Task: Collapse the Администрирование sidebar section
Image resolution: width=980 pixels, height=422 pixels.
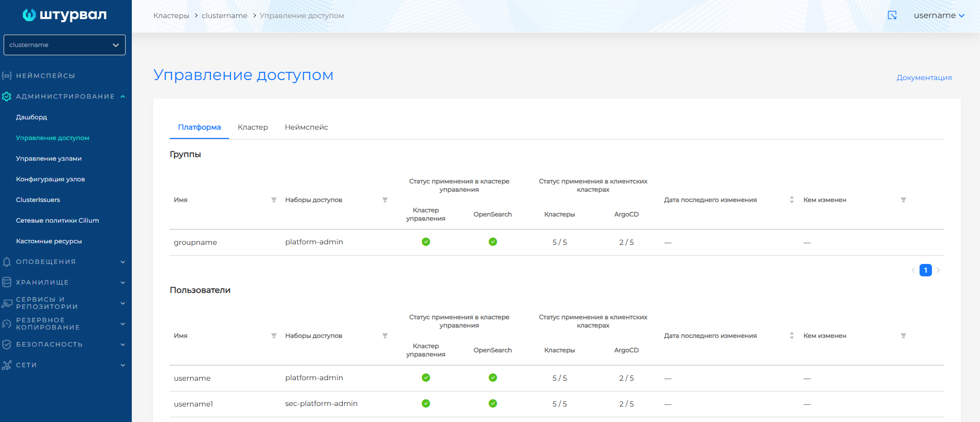Action: 122,97
